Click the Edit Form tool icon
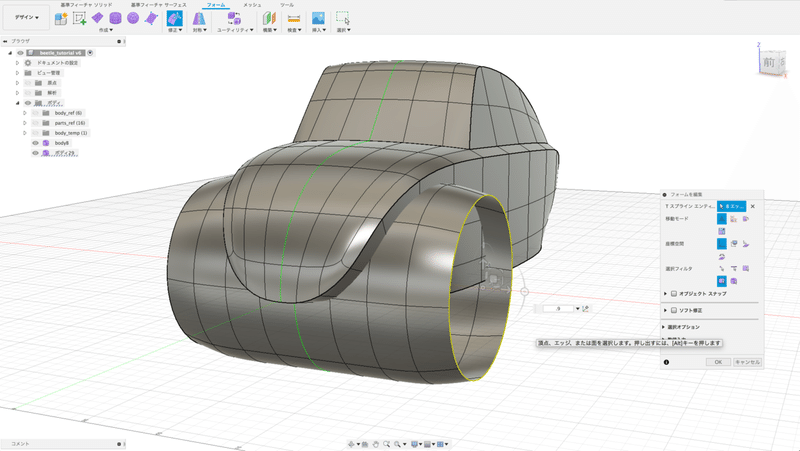Image resolution: width=800 pixels, height=451 pixels. tap(174, 18)
